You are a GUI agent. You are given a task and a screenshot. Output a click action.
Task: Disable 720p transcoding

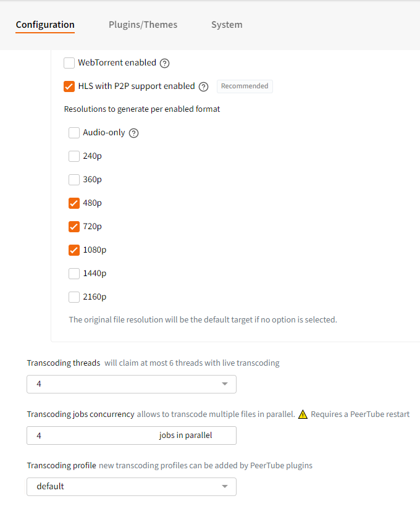point(73,226)
